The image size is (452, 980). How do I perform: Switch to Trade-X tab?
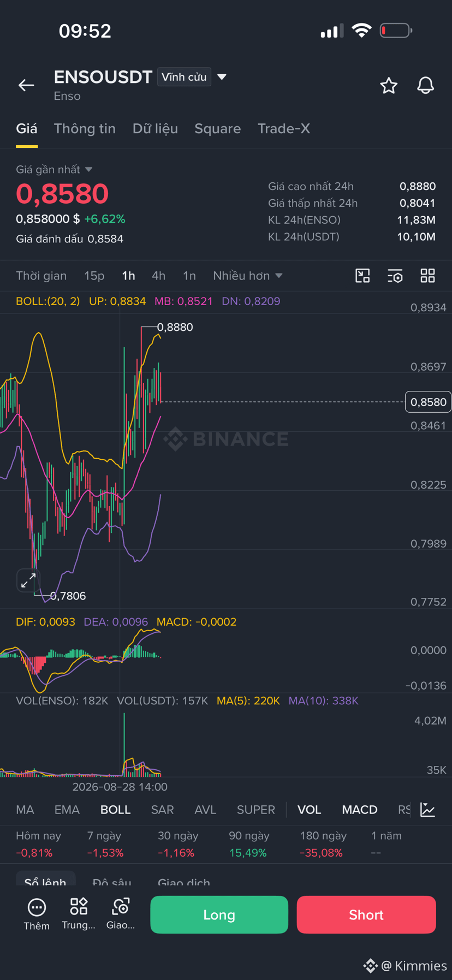tap(284, 129)
